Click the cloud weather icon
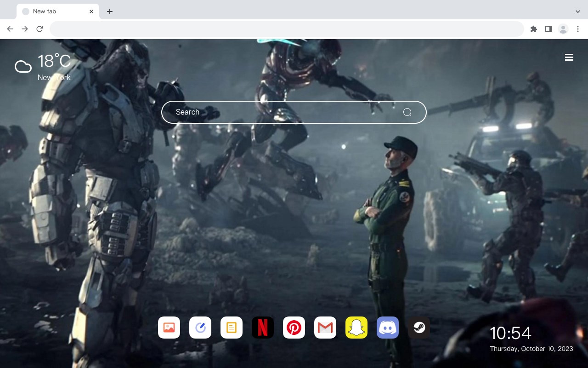Screen dimensions: 588x368 23,67
